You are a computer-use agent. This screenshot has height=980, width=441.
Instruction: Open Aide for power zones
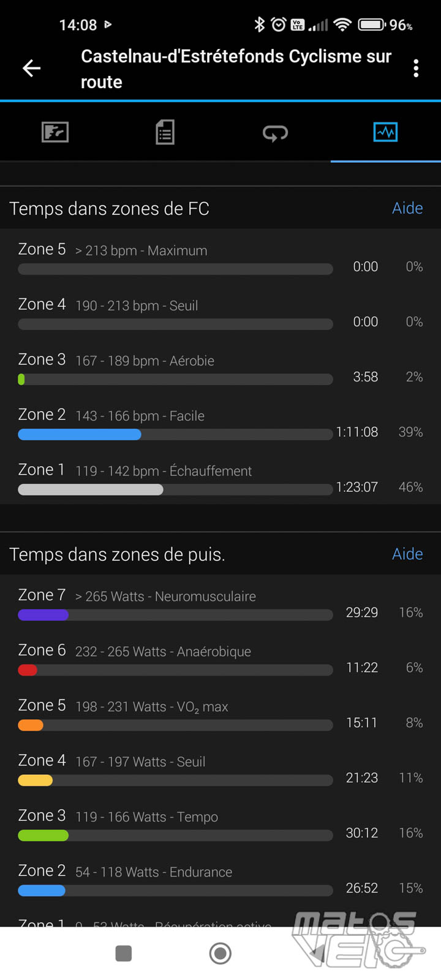(x=407, y=554)
